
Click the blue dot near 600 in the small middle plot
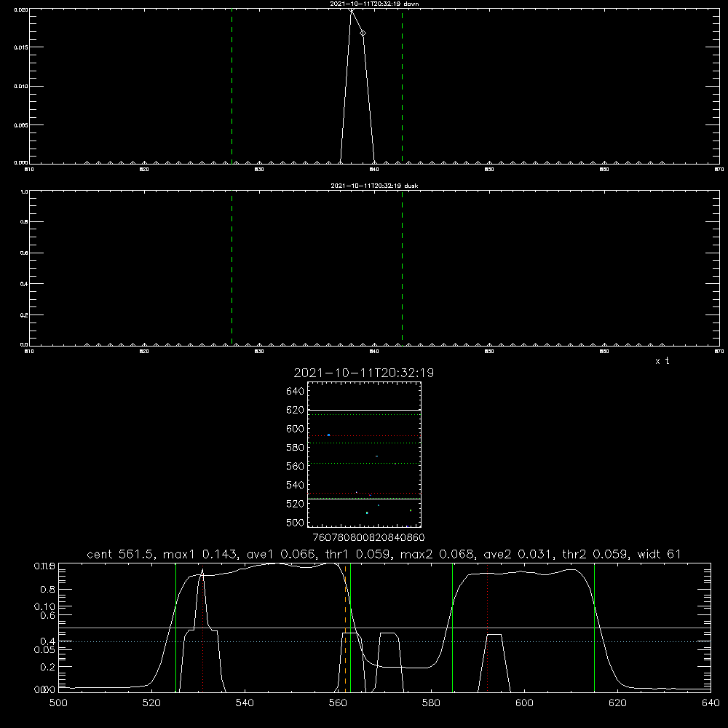point(329,435)
